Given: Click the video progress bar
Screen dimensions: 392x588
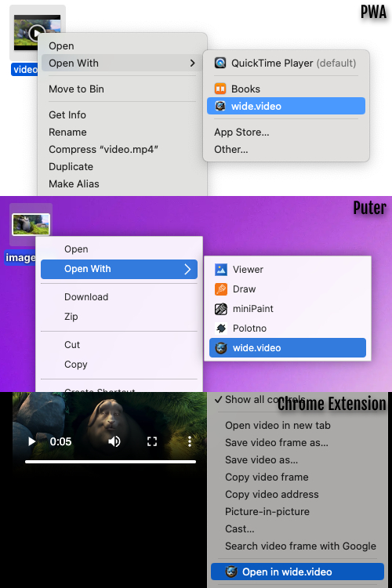Looking at the screenshot, I should coord(111,462).
